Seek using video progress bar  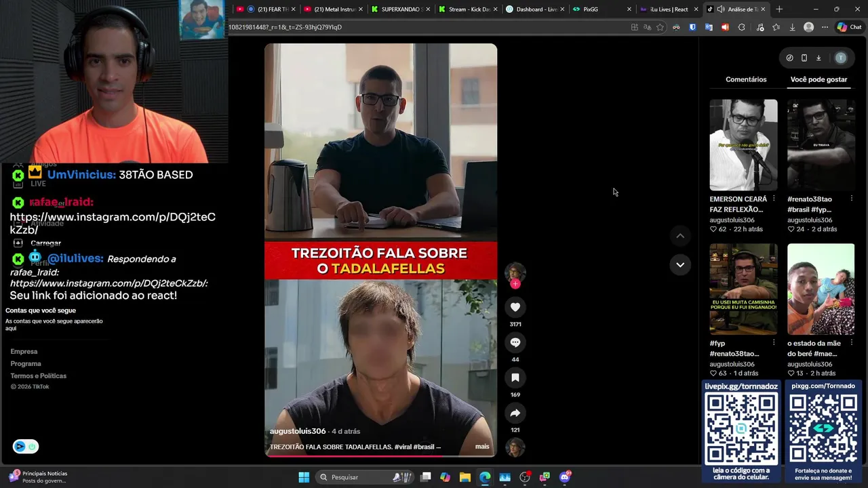click(380, 456)
